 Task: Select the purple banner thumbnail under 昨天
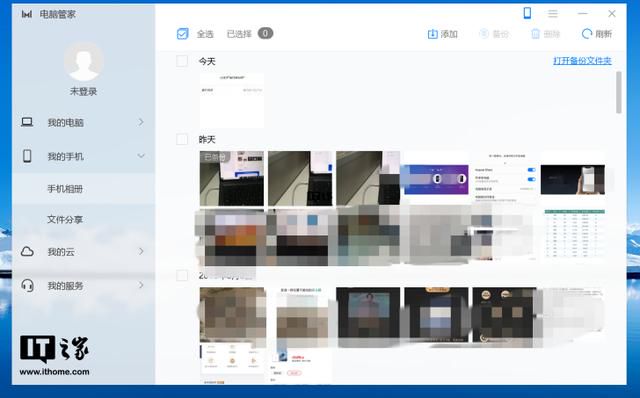coord(436,179)
